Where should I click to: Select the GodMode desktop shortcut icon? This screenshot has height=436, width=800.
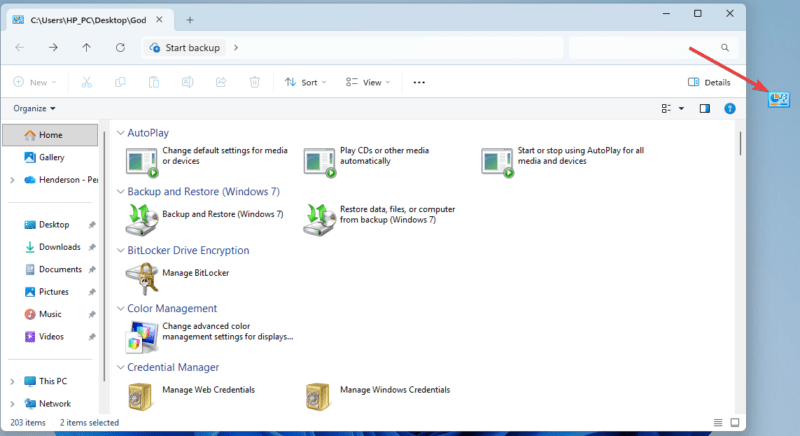pos(779,99)
